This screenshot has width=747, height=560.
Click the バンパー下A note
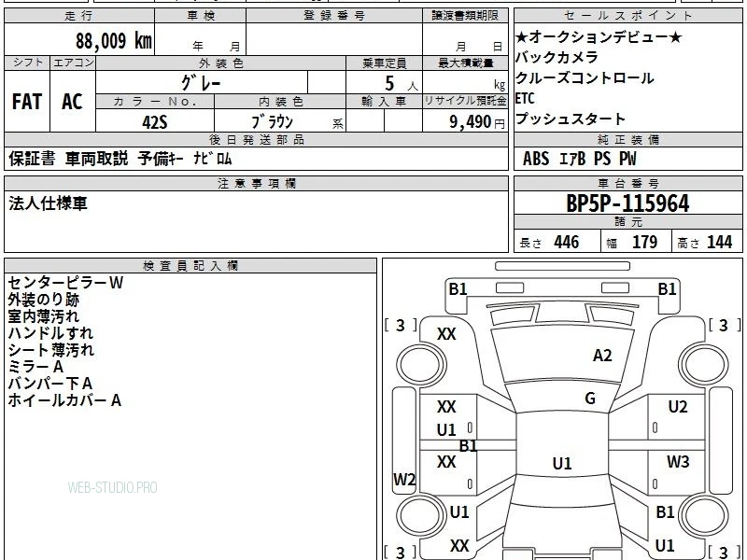coord(50,384)
